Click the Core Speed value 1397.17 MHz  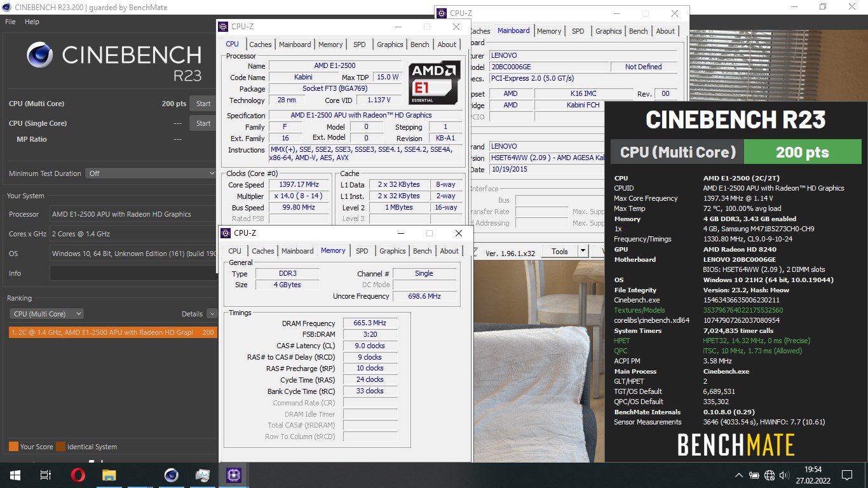[299, 184]
